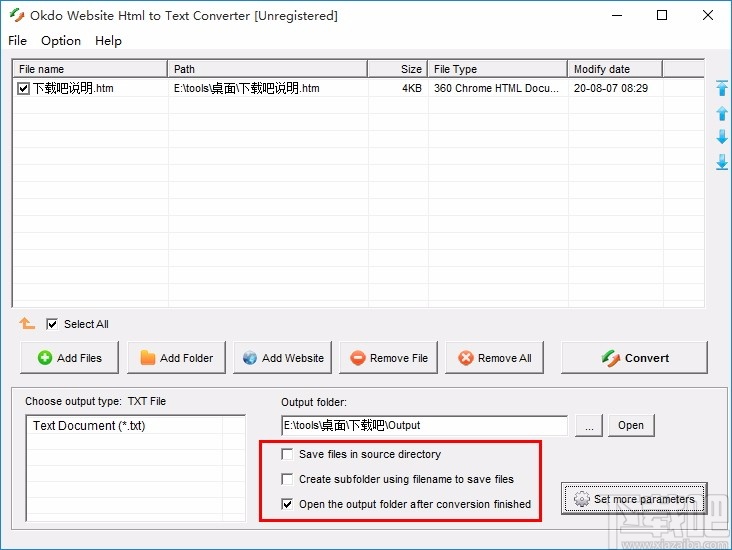Close the converter window
732x550 pixels.
coord(708,15)
